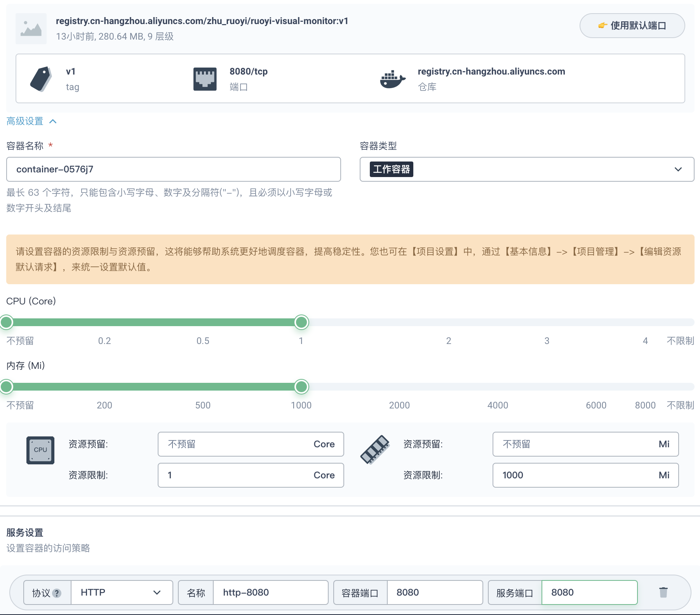Collapse the 高级设置 section
The image size is (700, 615).
32,121
